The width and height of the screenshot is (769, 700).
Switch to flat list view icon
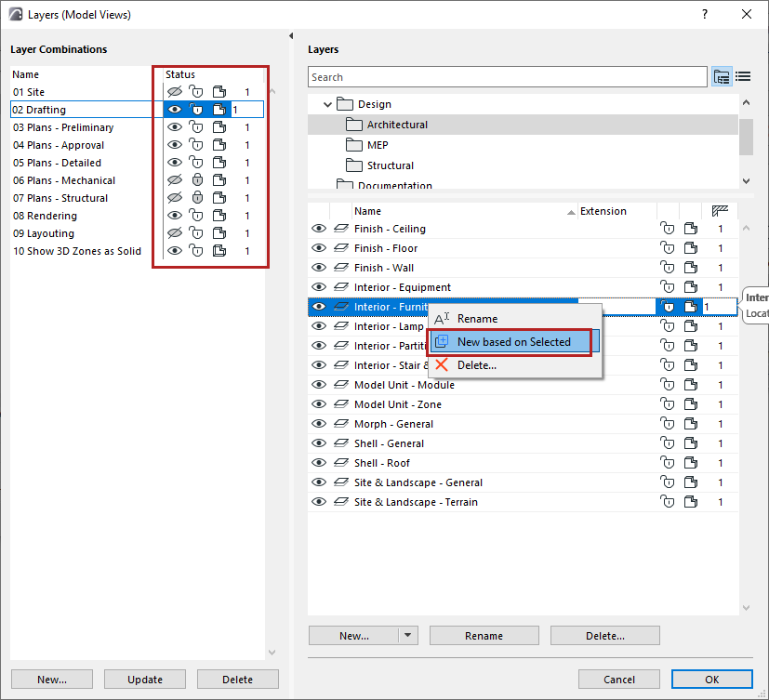click(x=744, y=76)
